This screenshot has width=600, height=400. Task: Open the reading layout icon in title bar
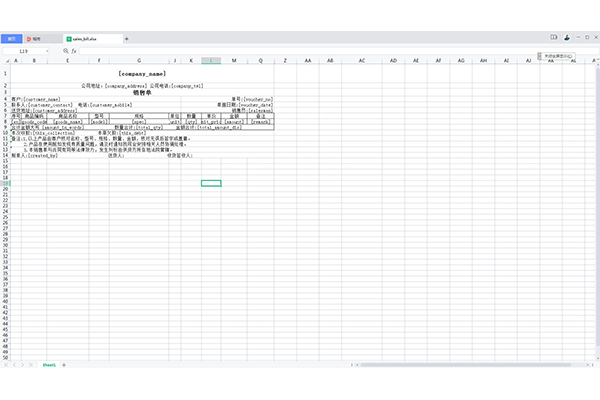(x=554, y=37)
